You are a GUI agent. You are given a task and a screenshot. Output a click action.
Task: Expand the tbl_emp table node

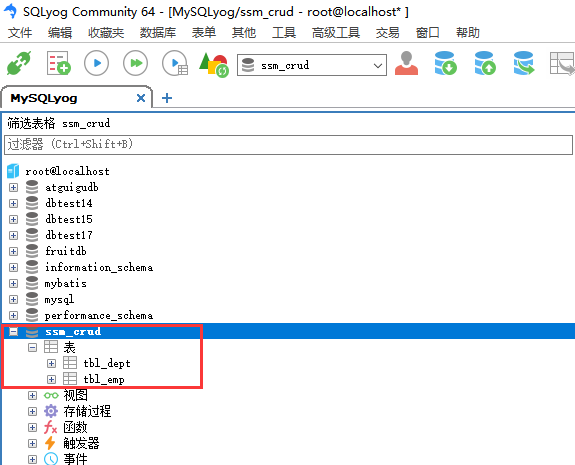(x=52, y=379)
